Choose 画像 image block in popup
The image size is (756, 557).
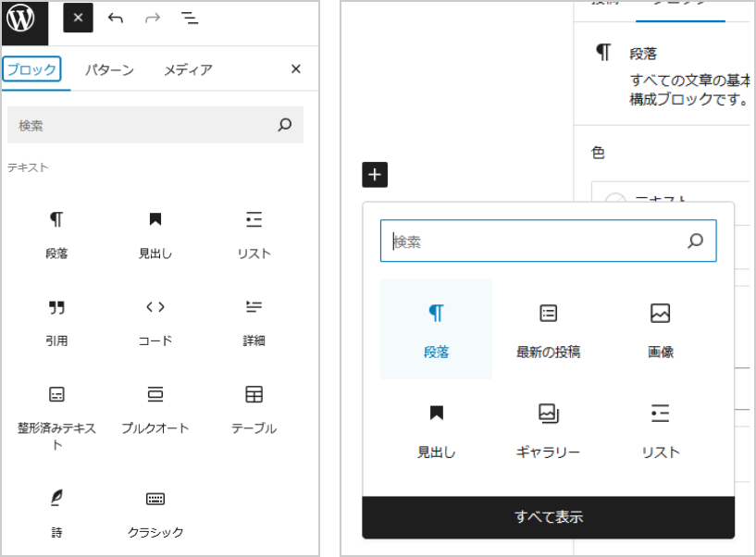coord(660,328)
